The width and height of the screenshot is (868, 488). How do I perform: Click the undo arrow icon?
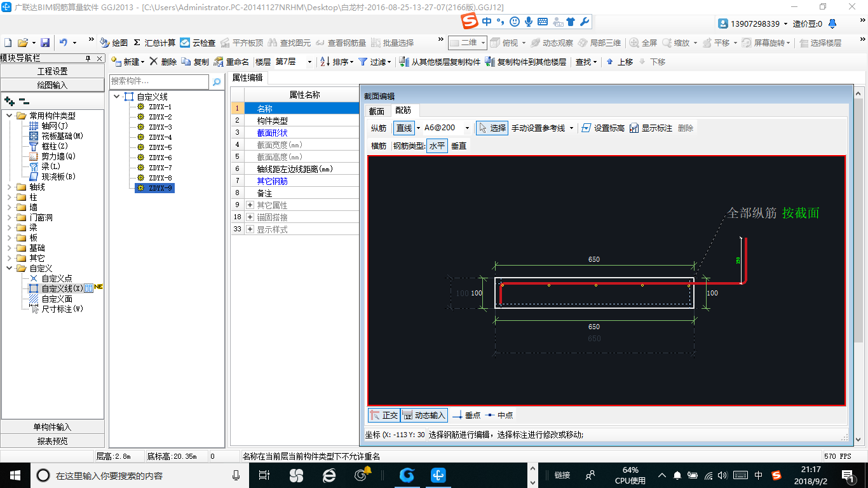(x=64, y=43)
